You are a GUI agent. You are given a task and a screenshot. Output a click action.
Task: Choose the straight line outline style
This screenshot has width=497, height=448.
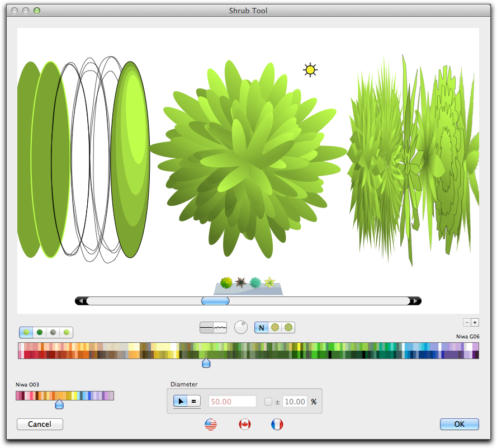point(206,328)
